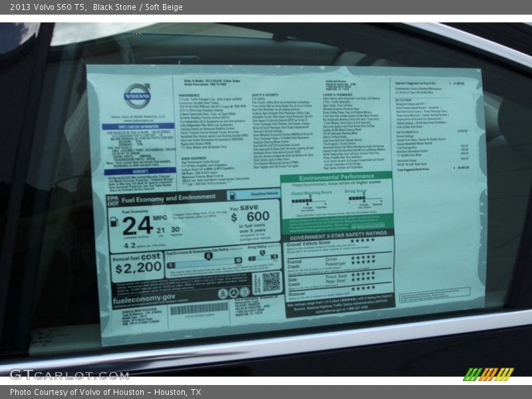Click the fuel pump icon beside 24 MPG
This screenshot has width=532, height=399.
pos(114,223)
